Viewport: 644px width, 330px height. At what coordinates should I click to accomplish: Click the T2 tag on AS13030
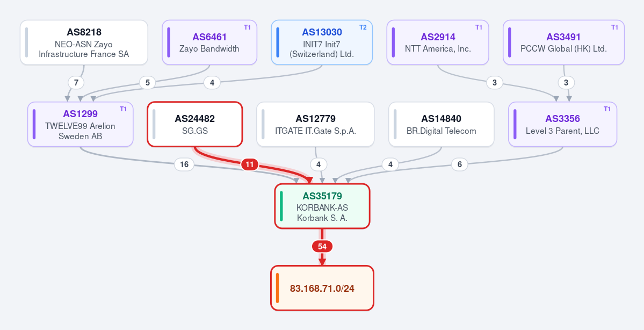(363, 27)
